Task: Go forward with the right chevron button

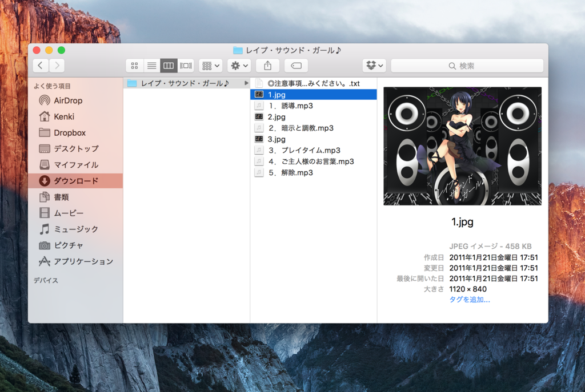Action: pyautogui.click(x=57, y=66)
